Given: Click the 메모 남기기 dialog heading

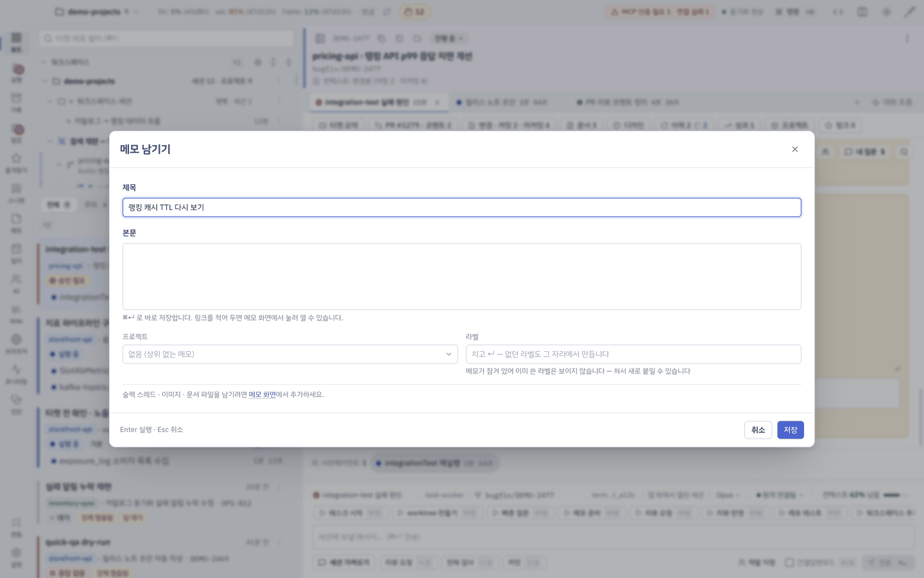Looking at the screenshot, I should click(x=145, y=149).
